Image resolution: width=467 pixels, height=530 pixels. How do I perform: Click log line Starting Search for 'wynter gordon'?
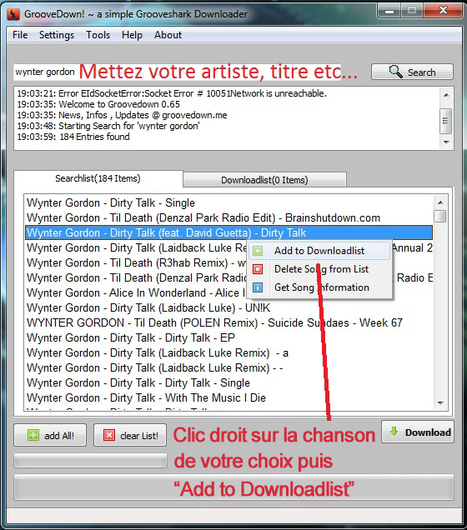click(108, 126)
